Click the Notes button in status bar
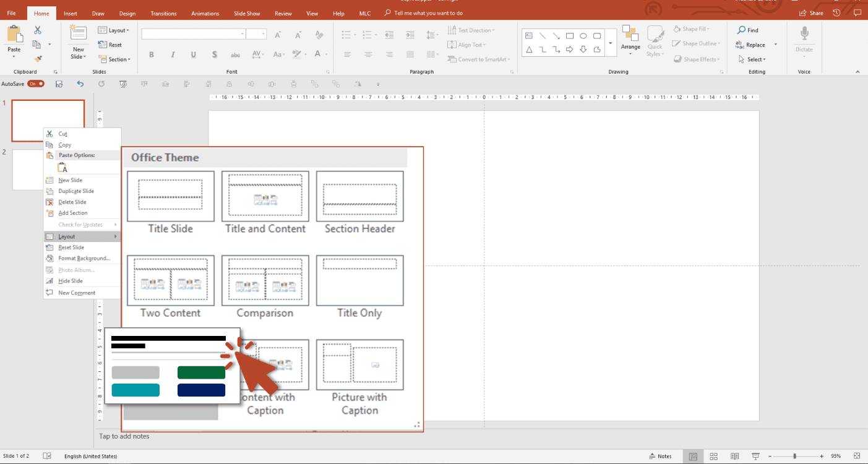 pyautogui.click(x=661, y=456)
